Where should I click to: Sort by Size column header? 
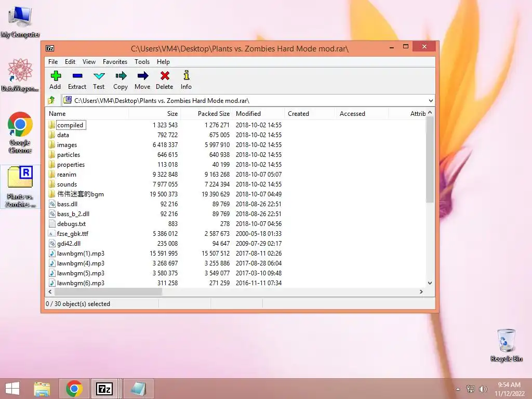[x=154, y=114]
